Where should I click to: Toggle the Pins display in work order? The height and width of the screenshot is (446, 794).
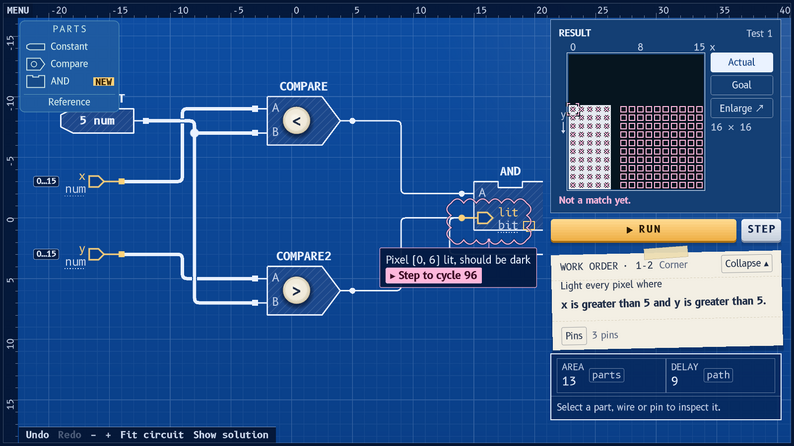coord(574,336)
